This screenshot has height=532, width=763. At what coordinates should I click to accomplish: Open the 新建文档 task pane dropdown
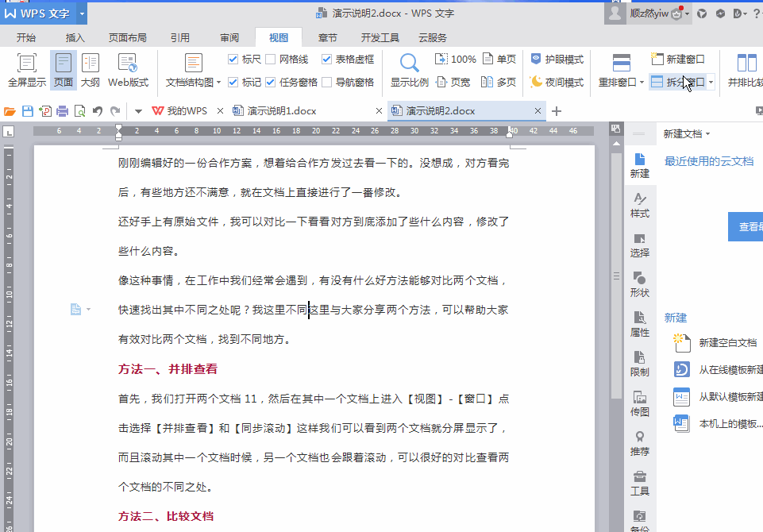tap(707, 134)
